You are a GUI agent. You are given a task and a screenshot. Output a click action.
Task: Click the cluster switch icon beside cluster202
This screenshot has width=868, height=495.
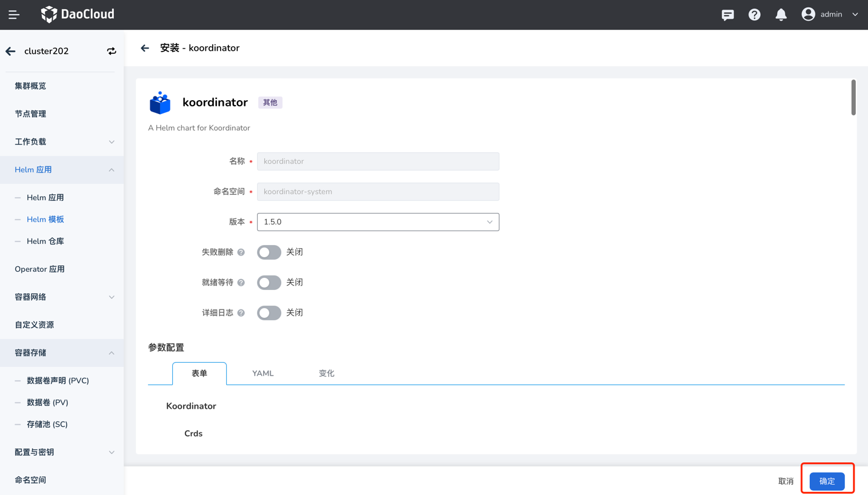click(x=112, y=52)
